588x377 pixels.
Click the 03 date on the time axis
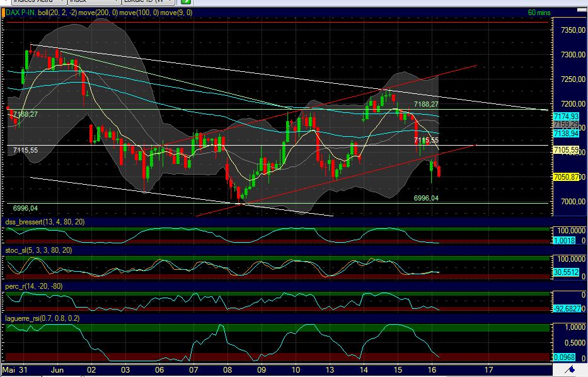click(x=125, y=370)
